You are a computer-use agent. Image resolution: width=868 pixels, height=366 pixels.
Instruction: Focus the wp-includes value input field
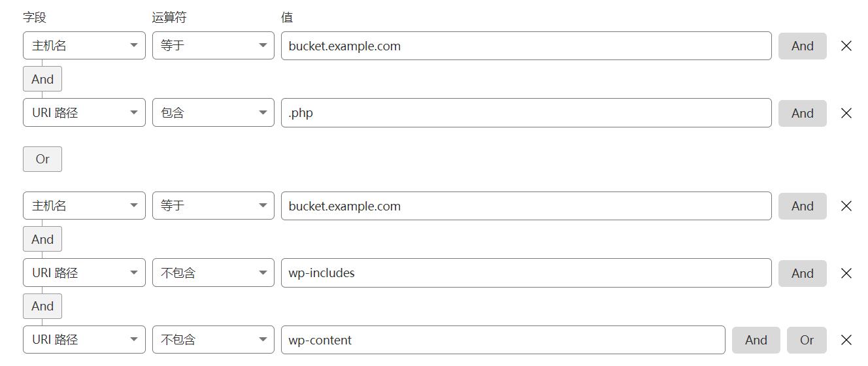coord(526,273)
